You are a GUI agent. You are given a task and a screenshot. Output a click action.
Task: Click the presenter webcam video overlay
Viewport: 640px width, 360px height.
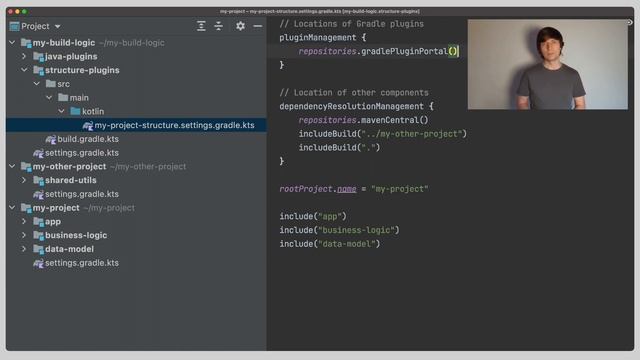(547, 64)
